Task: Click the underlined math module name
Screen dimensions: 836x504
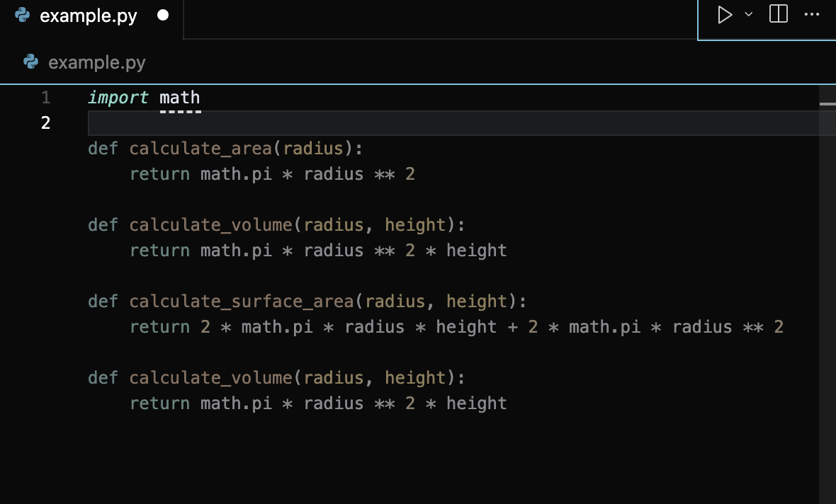Action: click(x=180, y=98)
